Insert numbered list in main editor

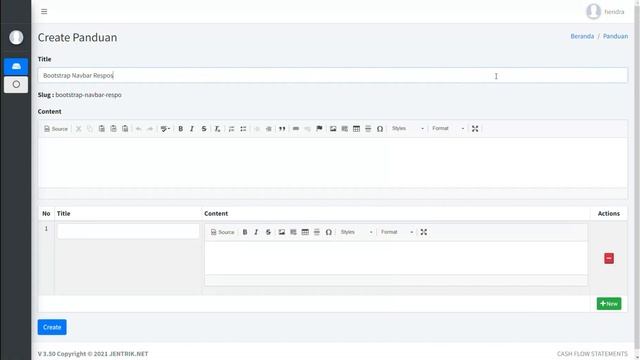point(231,129)
